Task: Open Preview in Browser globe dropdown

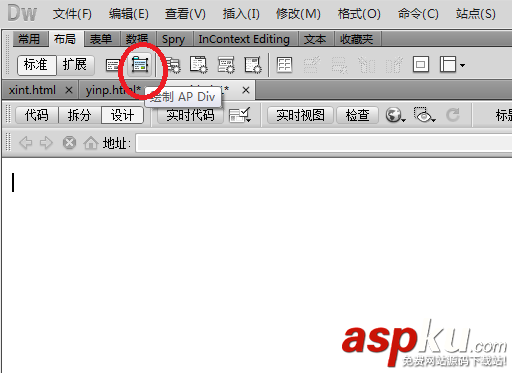Action: [x=395, y=115]
